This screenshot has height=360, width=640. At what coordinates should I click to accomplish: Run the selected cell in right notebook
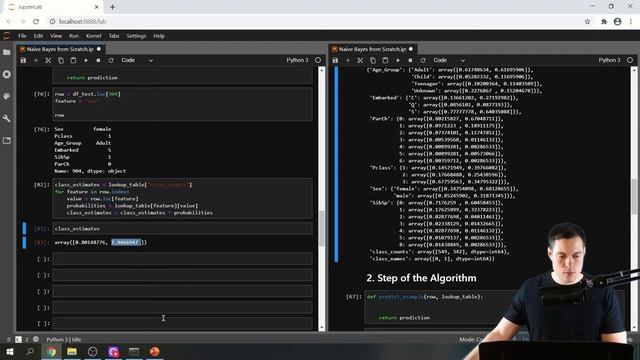click(x=398, y=60)
